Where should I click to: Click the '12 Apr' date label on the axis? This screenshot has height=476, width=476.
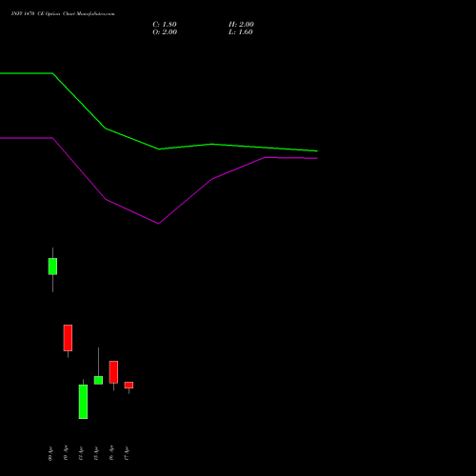pos(81,453)
